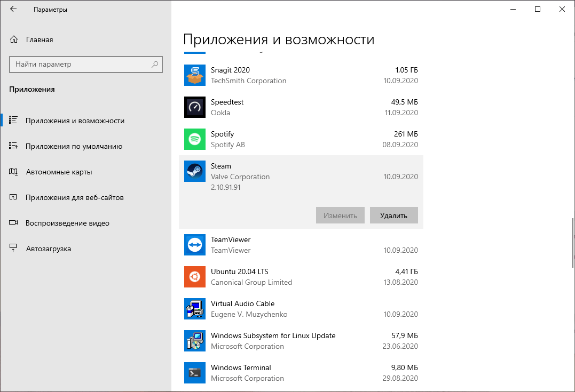This screenshot has height=392, width=575.
Task: Click the TechSmith Corporation publisher text
Action: 249,81
